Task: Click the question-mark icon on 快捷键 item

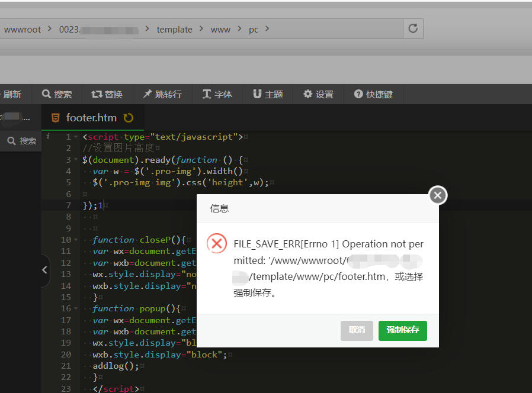Action: pyautogui.click(x=358, y=94)
